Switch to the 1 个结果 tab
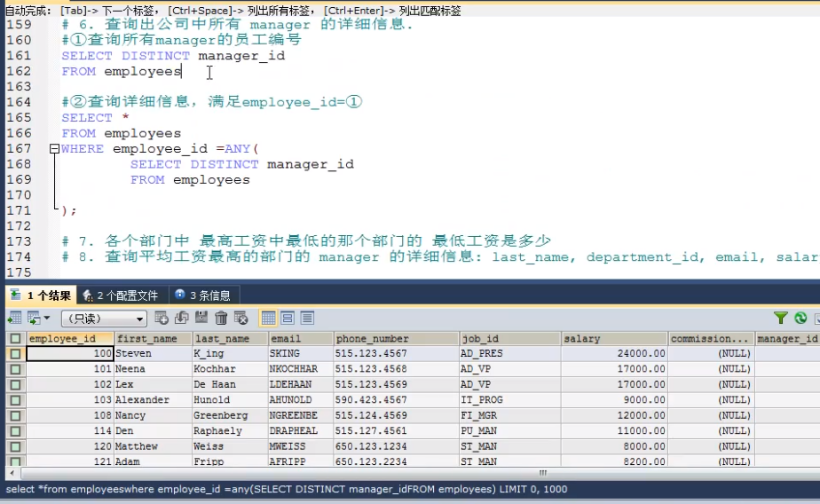 42,295
